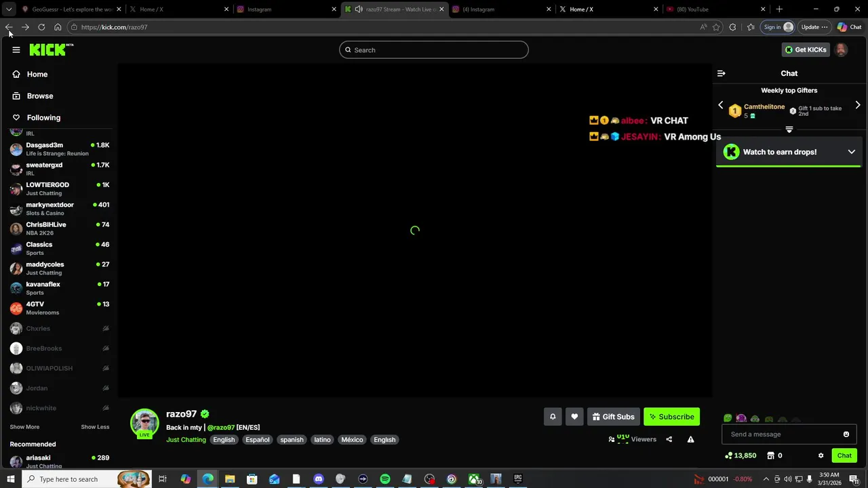The width and height of the screenshot is (868, 488).
Task: Select the latino tag
Action: [322, 439]
